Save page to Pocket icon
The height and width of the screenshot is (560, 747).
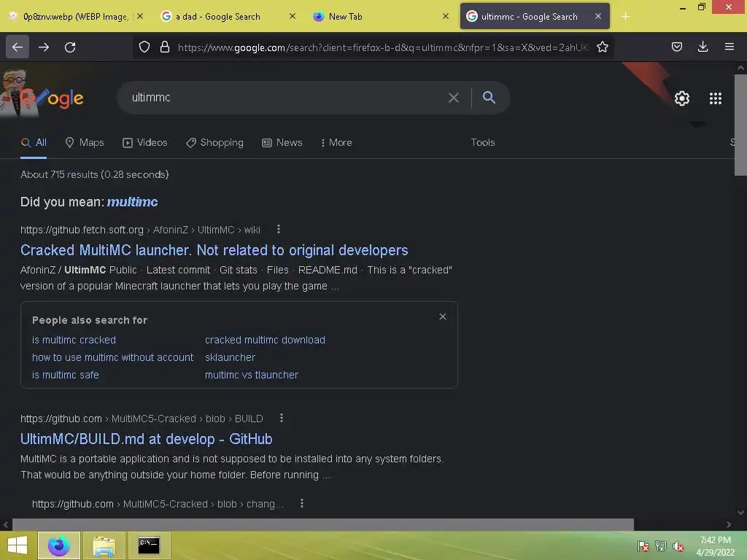click(x=677, y=47)
